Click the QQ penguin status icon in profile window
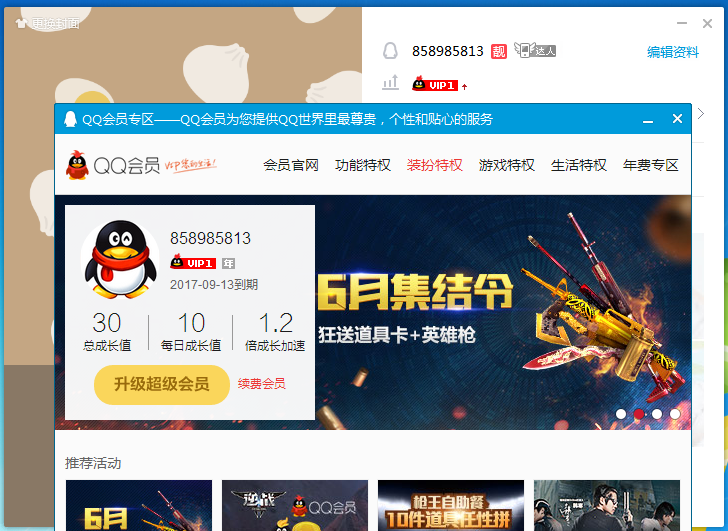The image size is (728, 531). click(390, 51)
